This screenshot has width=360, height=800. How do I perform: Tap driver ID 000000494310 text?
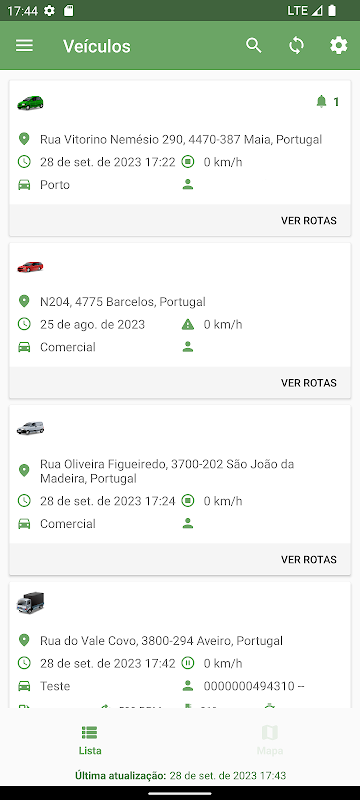click(254, 686)
